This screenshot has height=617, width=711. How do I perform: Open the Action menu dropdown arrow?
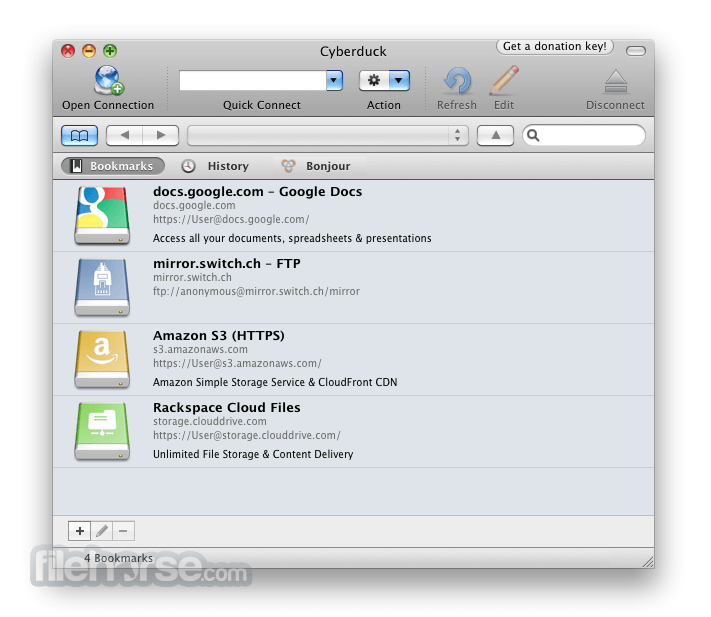(399, 81)
